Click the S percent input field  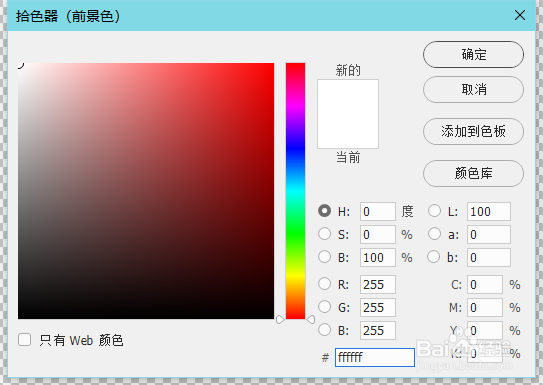[x=378, y=234]
